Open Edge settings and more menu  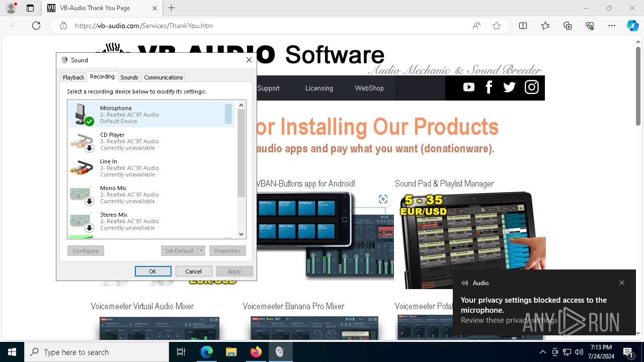point(612,26)
